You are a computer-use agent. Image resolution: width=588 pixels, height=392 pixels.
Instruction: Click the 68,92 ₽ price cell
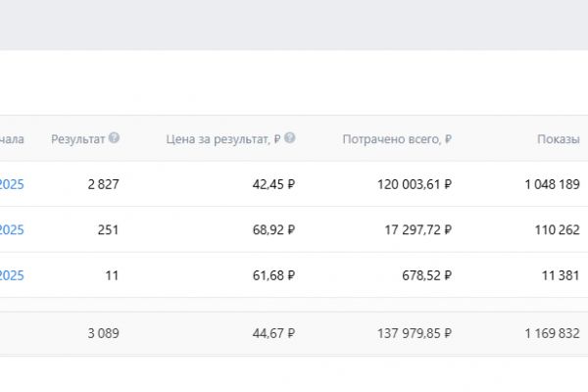(x=272, y=230)
